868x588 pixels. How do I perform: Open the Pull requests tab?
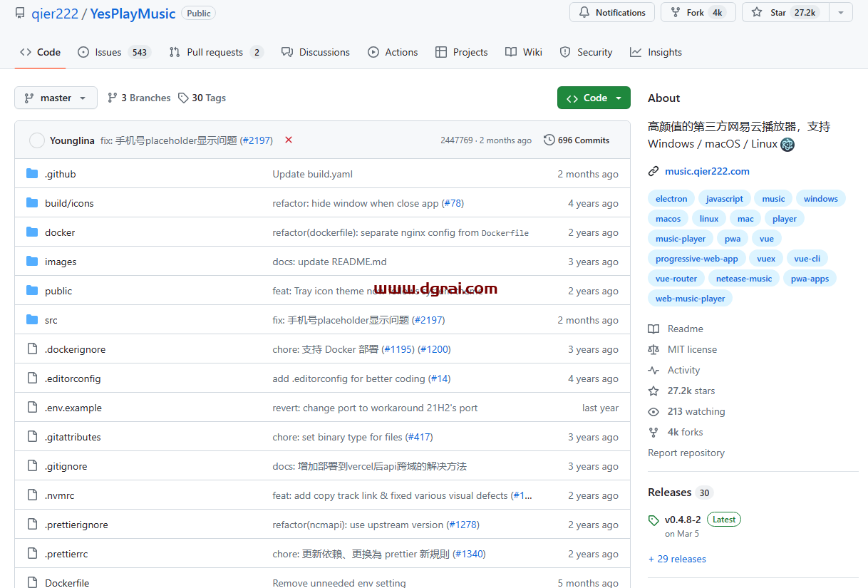[216, 52]
